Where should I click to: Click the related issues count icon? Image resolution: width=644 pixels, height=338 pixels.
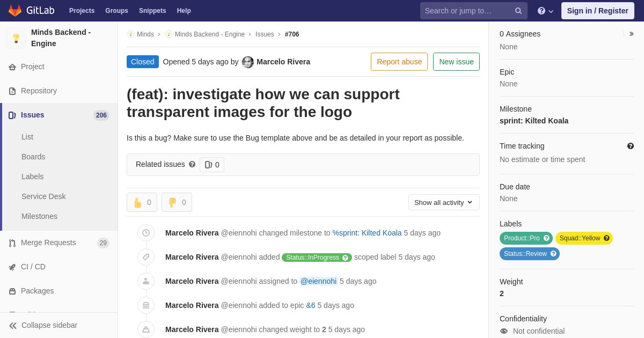(x=208, y=165)
